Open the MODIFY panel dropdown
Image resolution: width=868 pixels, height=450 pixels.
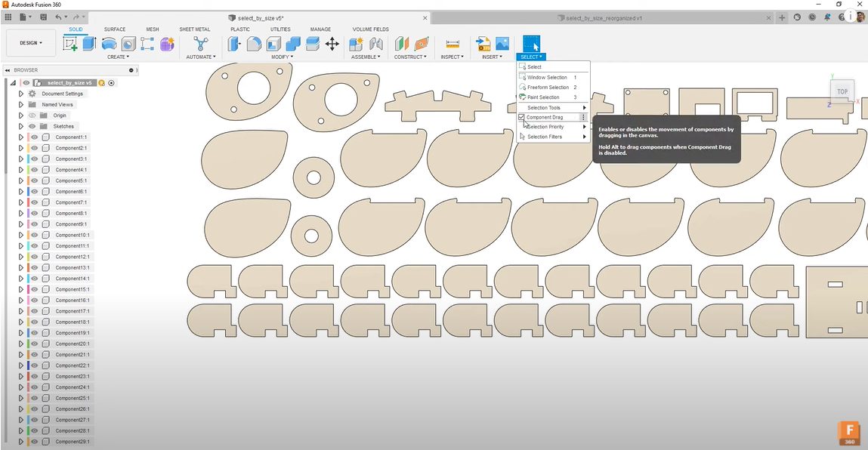pos(281,57)
